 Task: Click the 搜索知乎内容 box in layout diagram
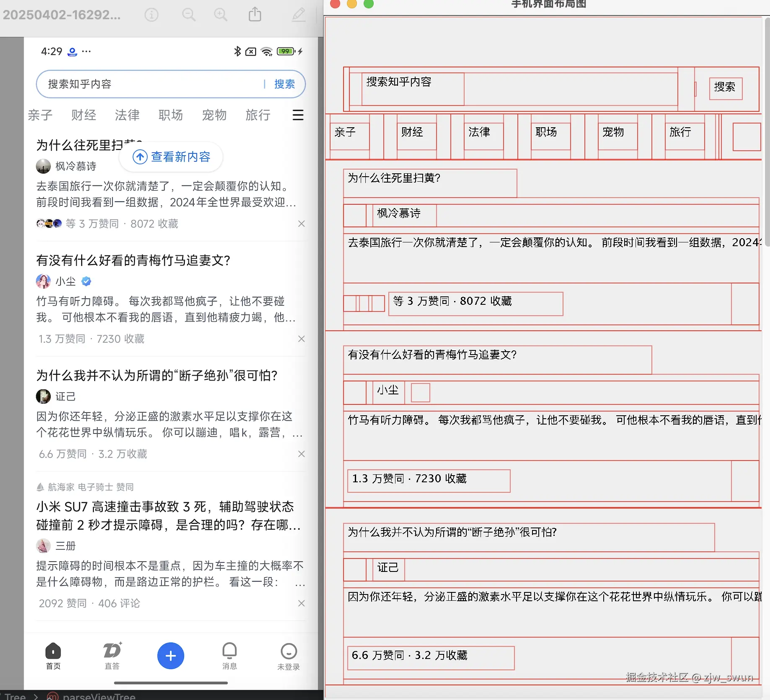413,89
